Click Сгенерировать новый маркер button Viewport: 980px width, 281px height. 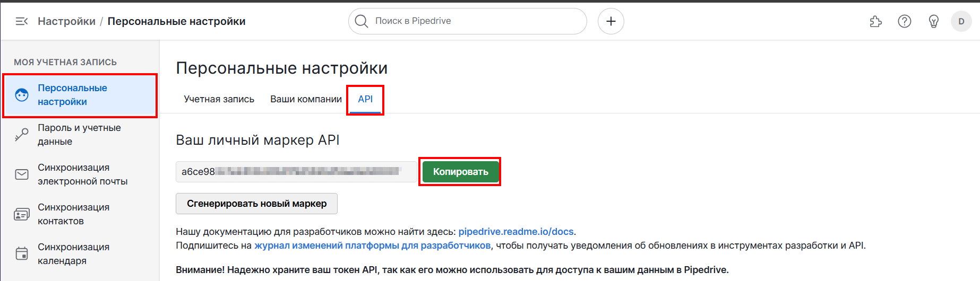256,204
